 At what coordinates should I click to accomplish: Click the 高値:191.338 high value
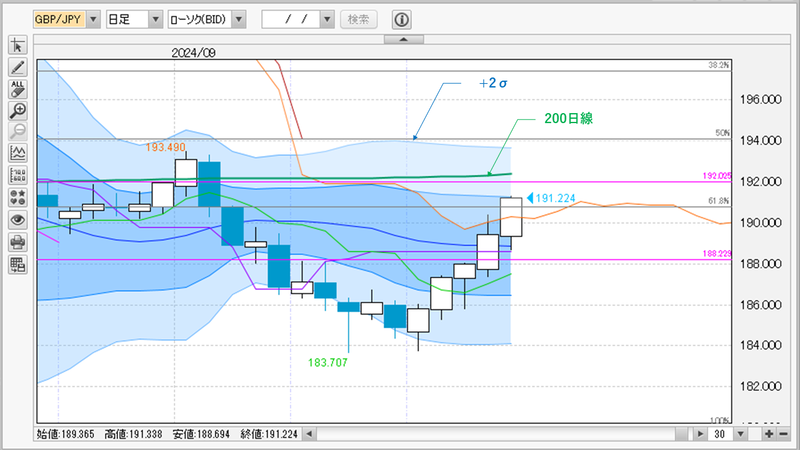(133, 434)
